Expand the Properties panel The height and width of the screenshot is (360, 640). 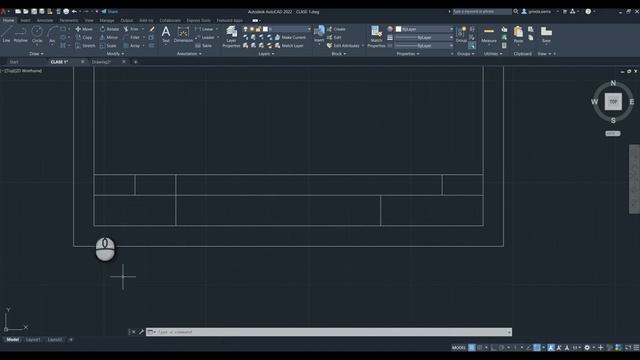point(408,53)
